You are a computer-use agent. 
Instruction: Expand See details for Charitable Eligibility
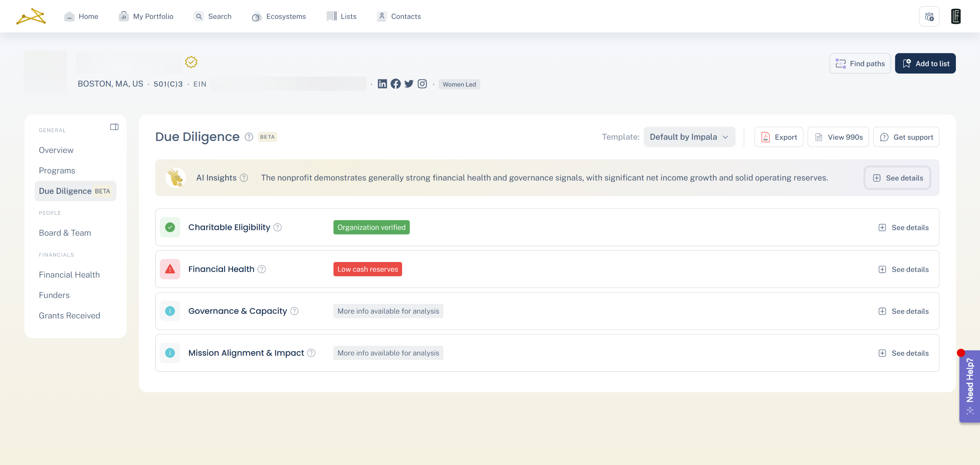[904, 228]
